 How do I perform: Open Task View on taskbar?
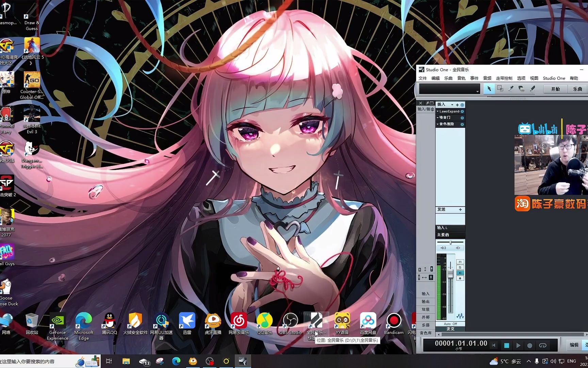click(x=109, y=361)
